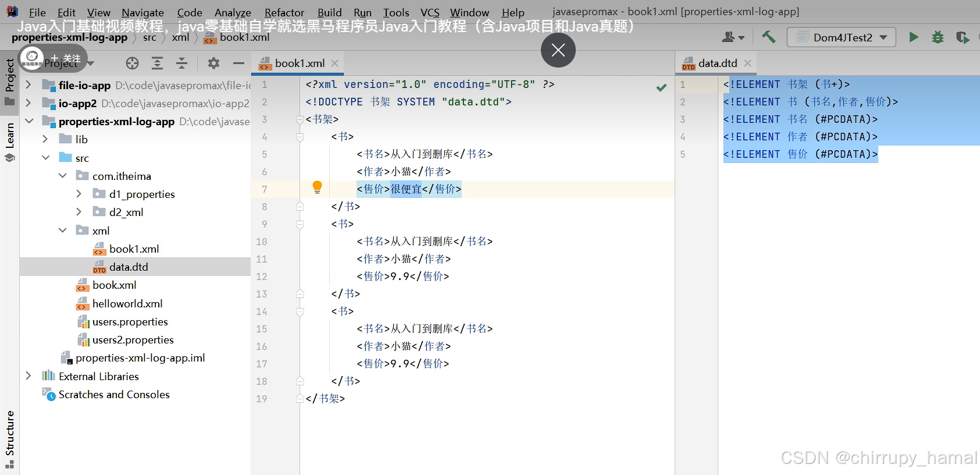This screenshot has width=980, height=475.
Task: Click line number 19 in book1.xml gutter
Action: click(262, 399)
